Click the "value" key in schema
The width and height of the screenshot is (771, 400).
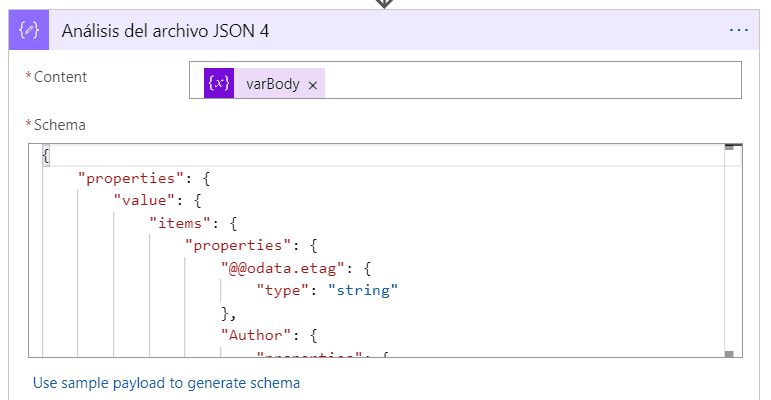click(x=144, y=200)
